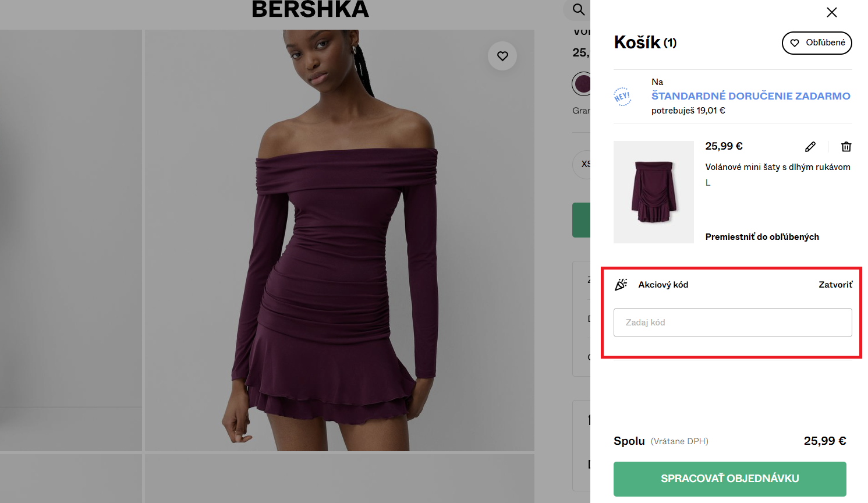Select the XS size chip
This screenshot has width=868, height=503.
(x=585, y=165)
